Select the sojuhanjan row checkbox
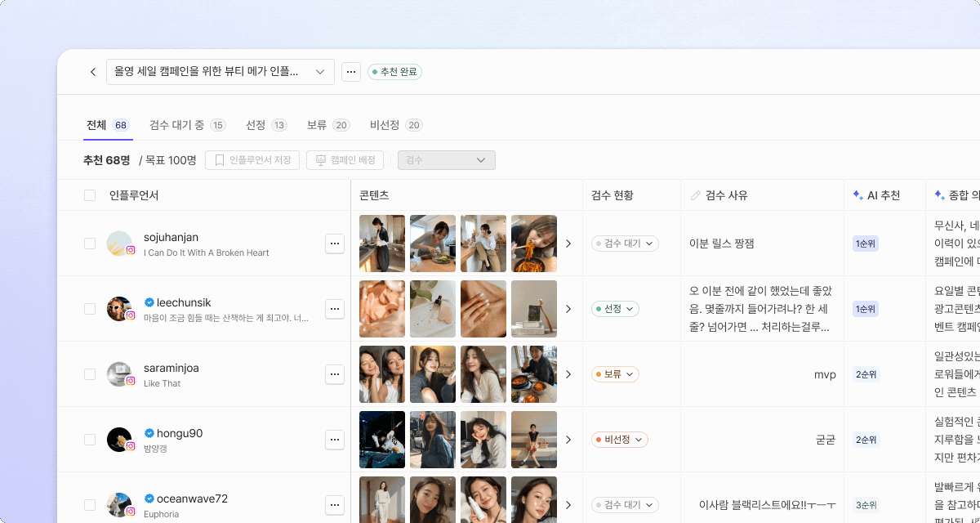Screen dimensions: 980x523 point(90,244)
